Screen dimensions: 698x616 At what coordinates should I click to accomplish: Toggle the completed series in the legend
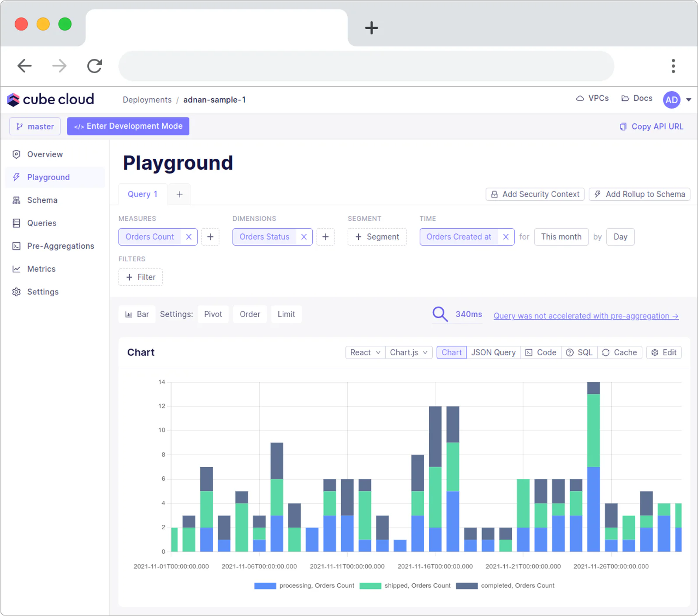[505, 585]
